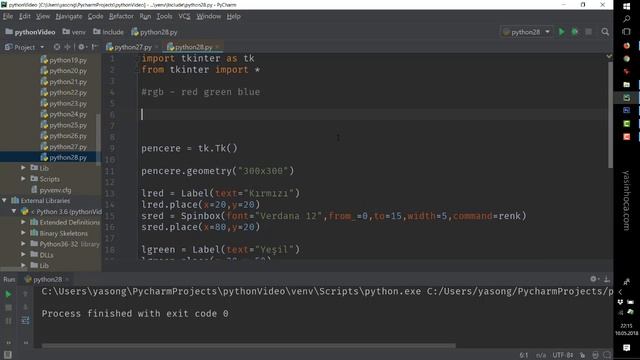Click the lock read-only icon in status bar
The image size is (640, 360).
click(582, 355)
